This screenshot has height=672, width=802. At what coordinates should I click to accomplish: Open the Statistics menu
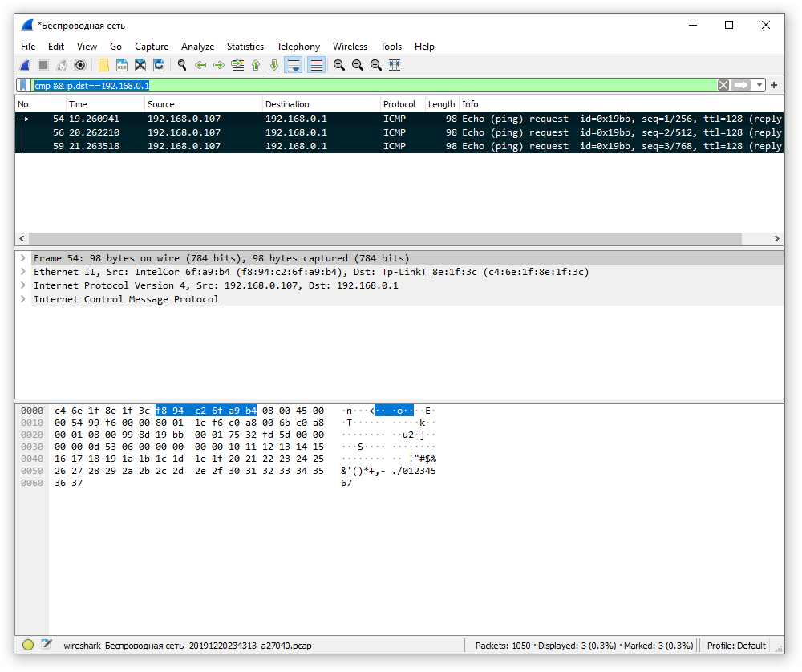tap(245, 47)
